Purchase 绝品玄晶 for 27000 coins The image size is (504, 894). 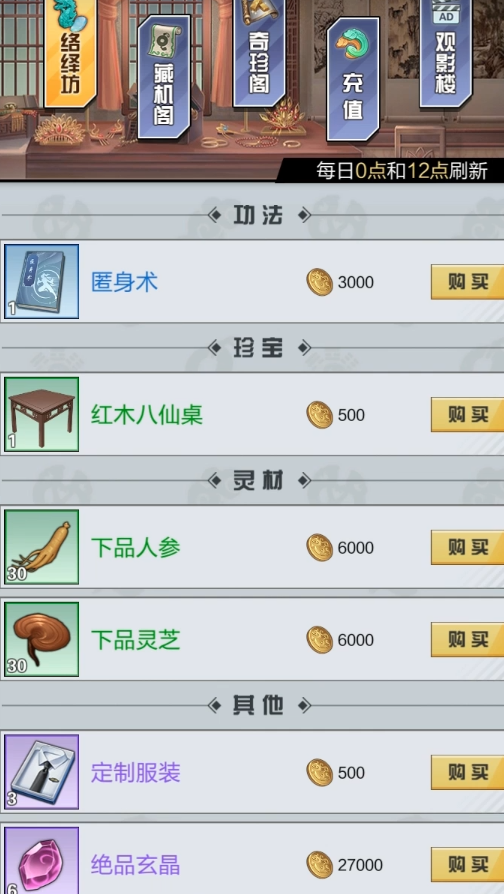pyautogui.click(x=468, y=865)
